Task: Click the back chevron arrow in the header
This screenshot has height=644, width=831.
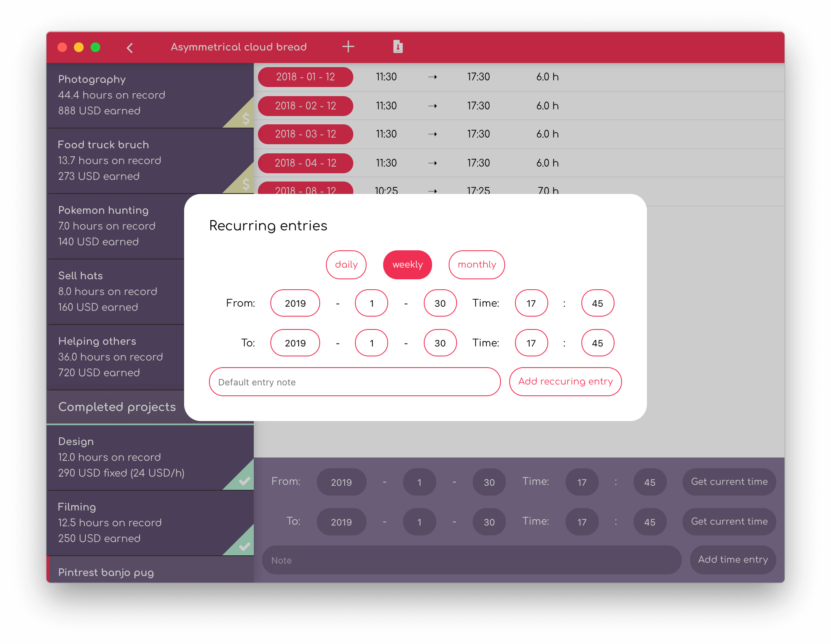Action: click(x=130, y=48)
